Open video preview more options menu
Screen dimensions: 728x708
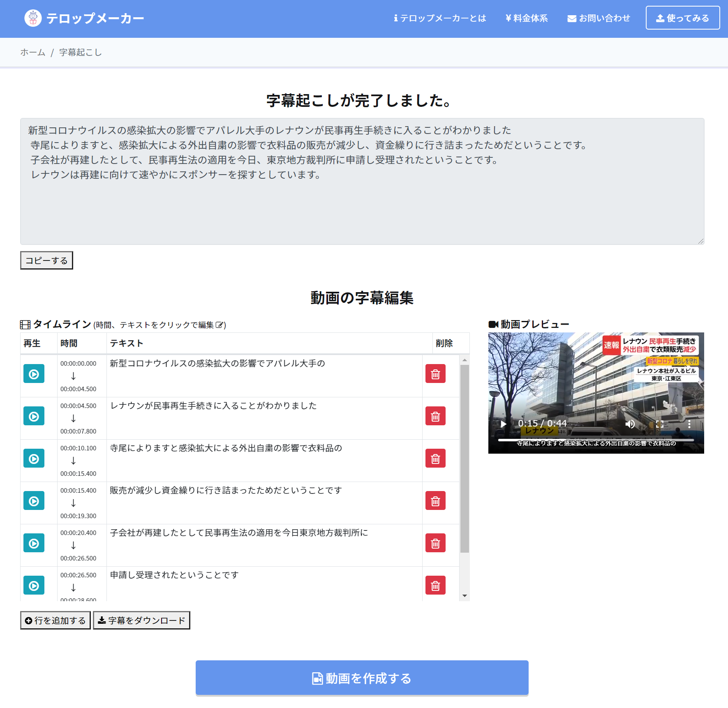click(x=689, y=424)
